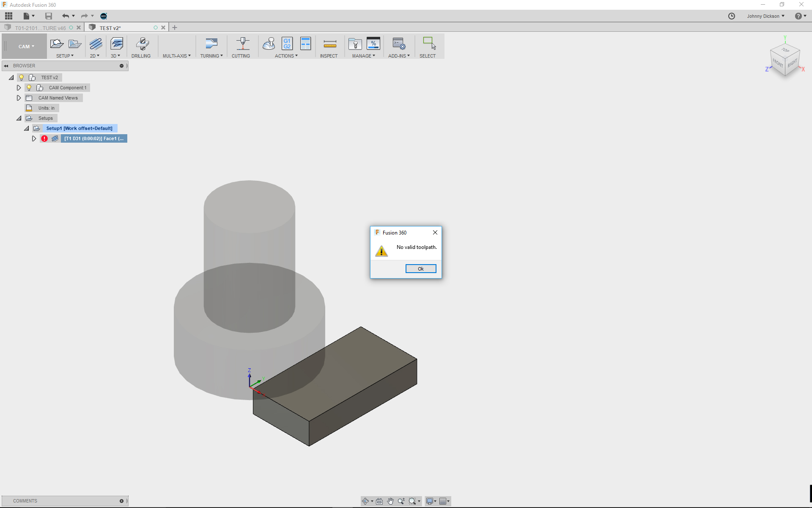This screenshot has width=812, height=508.
Task: Click the Select tool icon
Action: point(429,43)
